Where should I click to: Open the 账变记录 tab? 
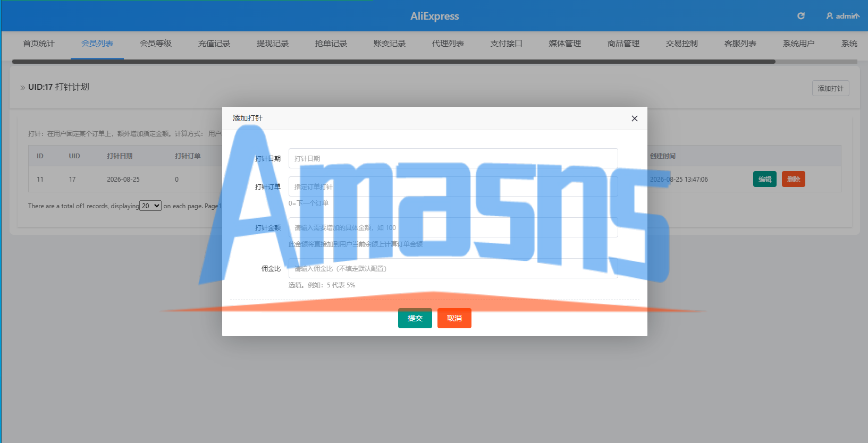pos(390,44)
